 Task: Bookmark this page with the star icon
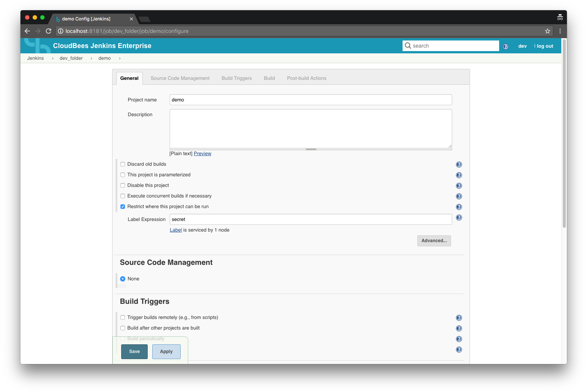[547, 31]
